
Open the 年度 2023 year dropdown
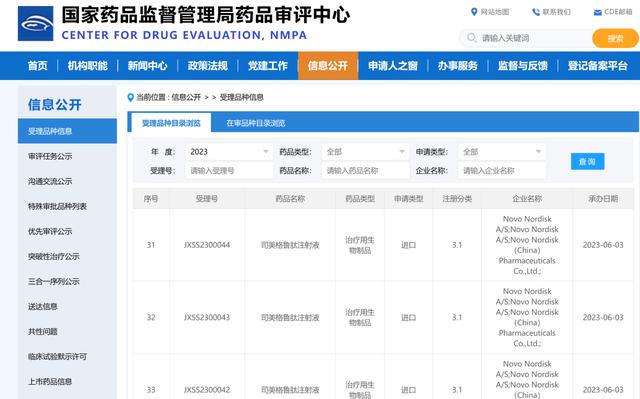229,152
